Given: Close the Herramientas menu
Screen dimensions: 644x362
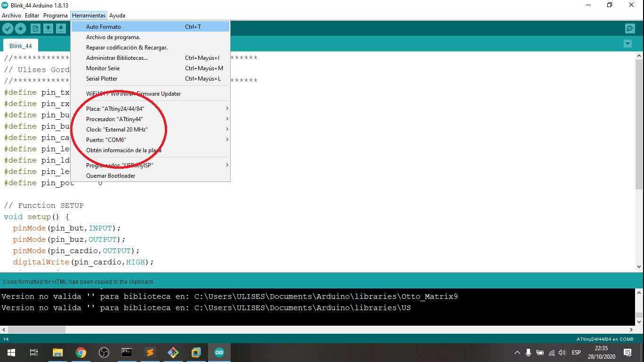Looking at the screenshot, I should [x=89, y=16].
